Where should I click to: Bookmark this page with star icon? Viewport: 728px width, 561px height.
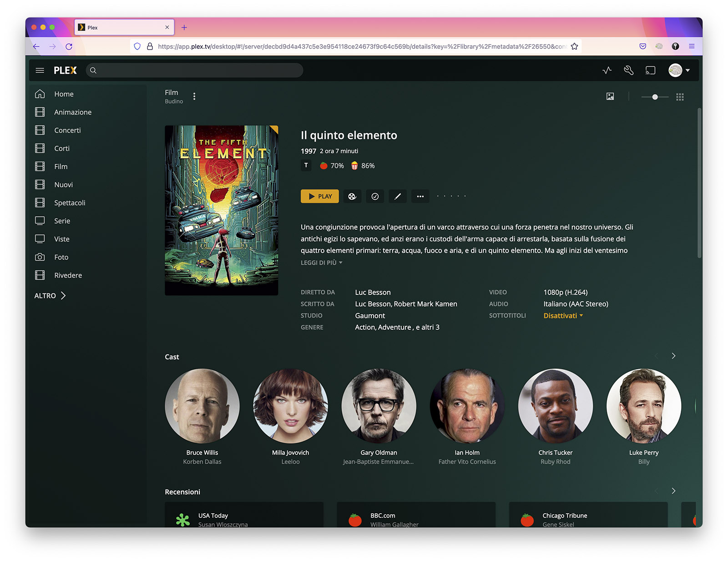(575, 46)
